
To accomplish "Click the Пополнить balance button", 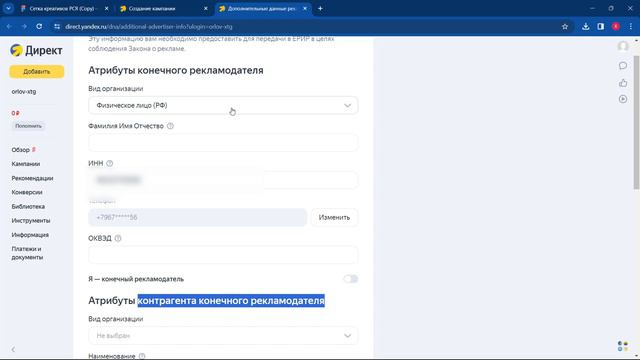I will click(28, 126).
